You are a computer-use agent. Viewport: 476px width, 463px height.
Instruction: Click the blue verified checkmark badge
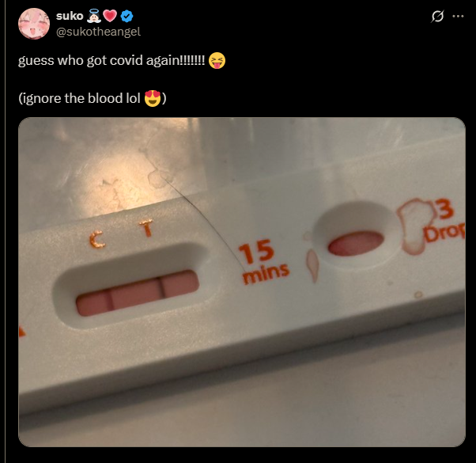[127, 16]
